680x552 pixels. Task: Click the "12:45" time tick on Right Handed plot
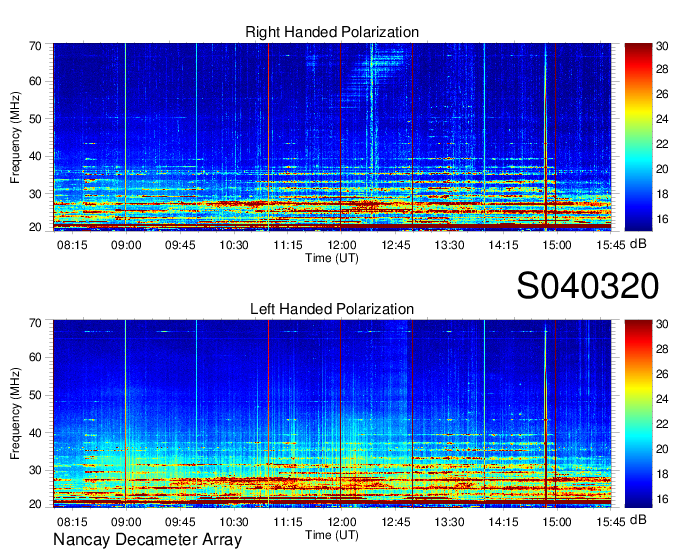tap(396, 245)
